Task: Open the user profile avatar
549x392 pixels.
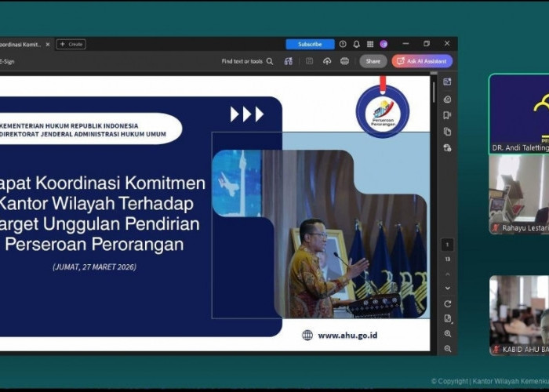Action: (x=384, y=44)
